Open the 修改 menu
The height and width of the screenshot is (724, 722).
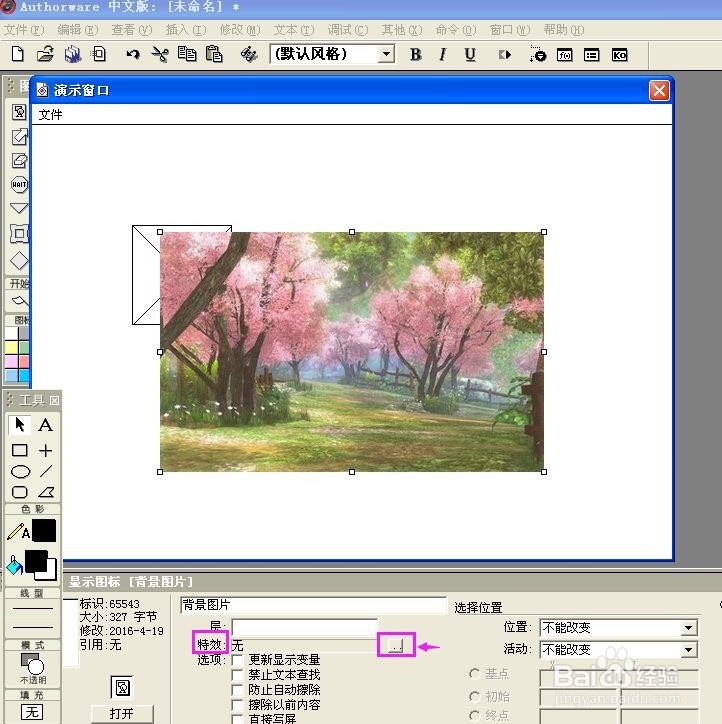tap(240, 30)
